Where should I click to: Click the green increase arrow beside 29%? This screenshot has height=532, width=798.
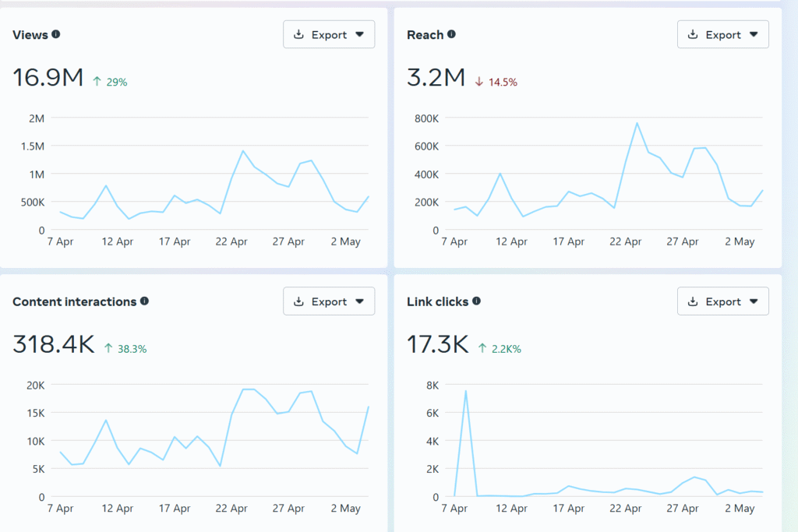[97, 81]
